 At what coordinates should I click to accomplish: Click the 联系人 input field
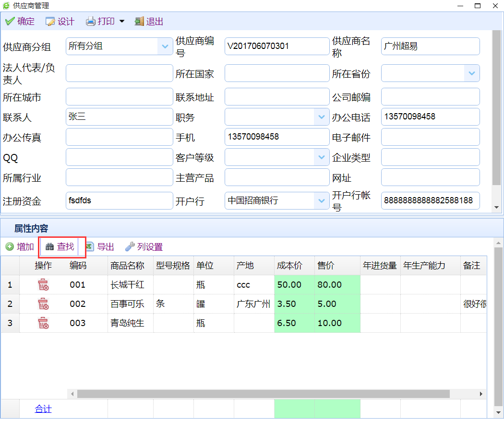119,117
